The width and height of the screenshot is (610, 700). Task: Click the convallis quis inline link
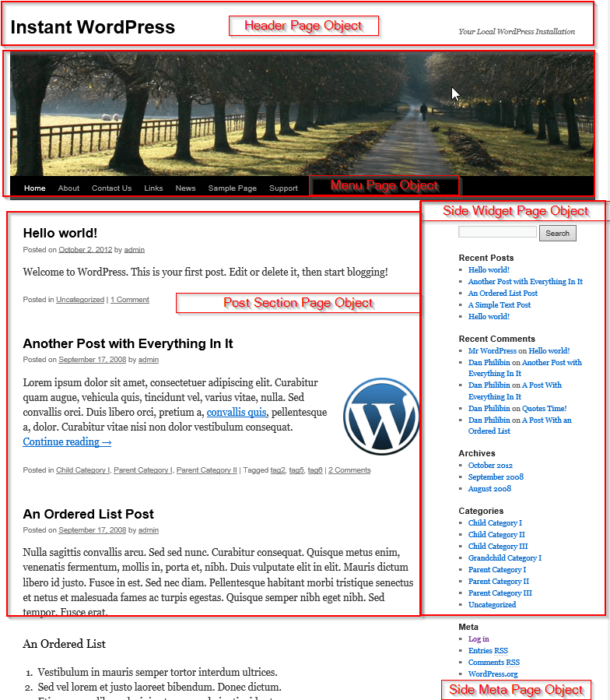click(x=237, y=412)
